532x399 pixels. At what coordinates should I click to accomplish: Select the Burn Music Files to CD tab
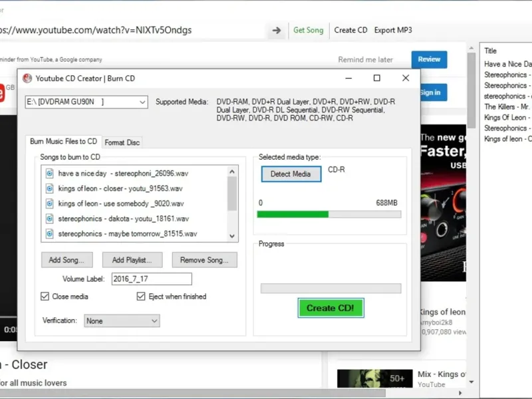click(x=63, y=142)
